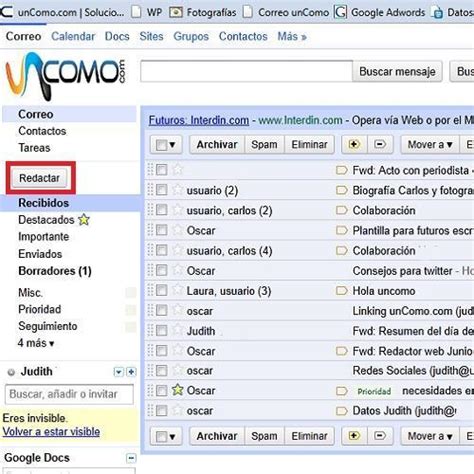Star the usuario, carlos (4) message

coord(177,250)
